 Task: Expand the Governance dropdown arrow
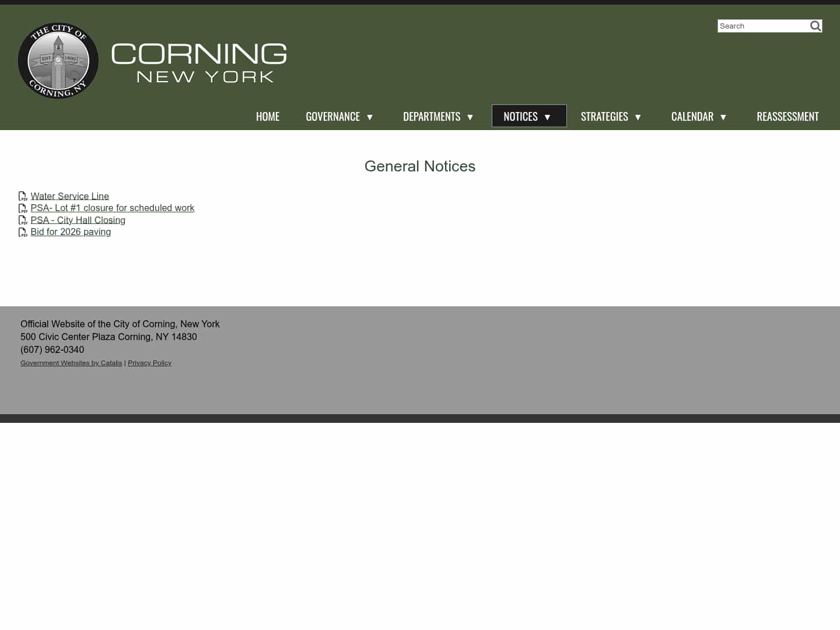pyautogui.click(x=370, y=117)
